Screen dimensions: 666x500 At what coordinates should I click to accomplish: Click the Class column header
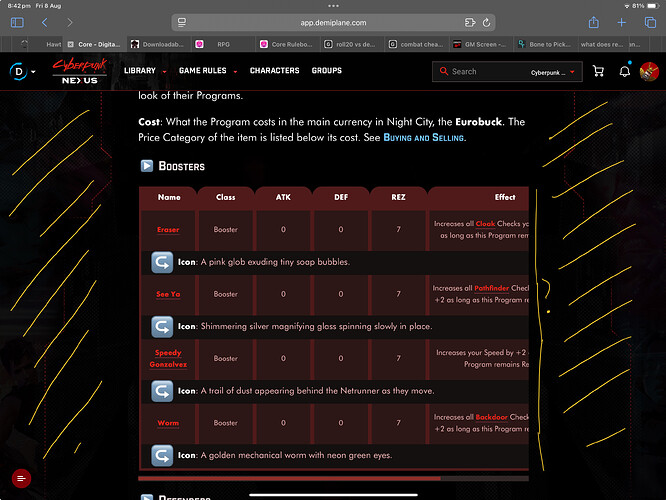pyautogui.click(x=226, y=197)
